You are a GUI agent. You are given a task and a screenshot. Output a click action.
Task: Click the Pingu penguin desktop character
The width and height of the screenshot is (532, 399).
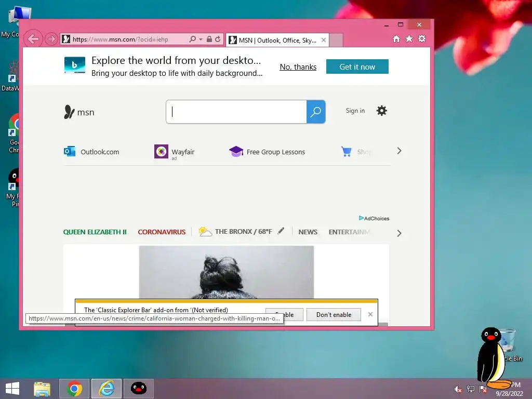[493, 358]
